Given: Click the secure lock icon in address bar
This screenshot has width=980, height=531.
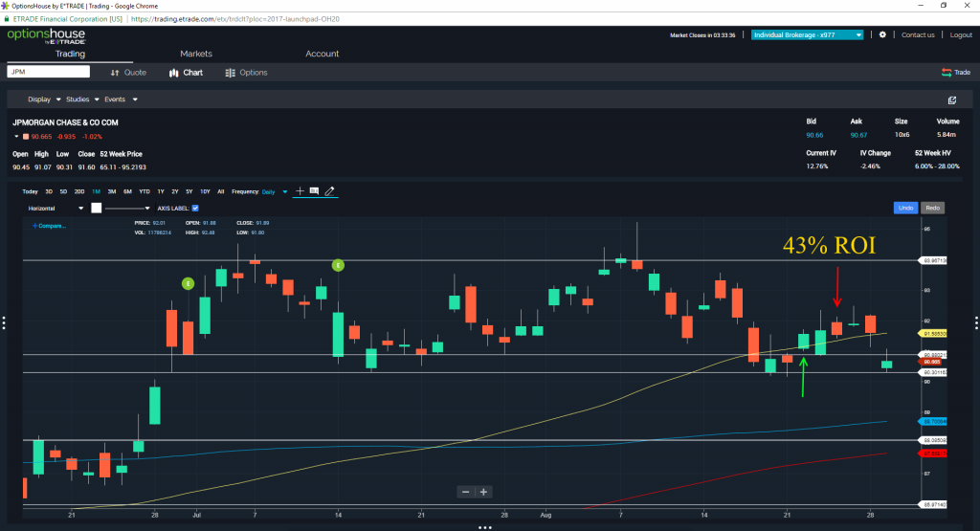Looking at the screenshot, I should click(7, 19).
